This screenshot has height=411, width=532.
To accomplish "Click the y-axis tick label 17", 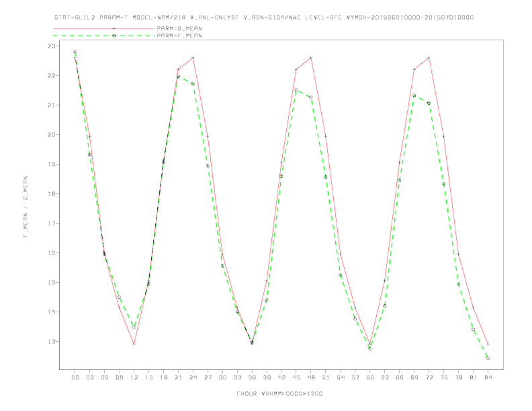I will pos(52,223).
